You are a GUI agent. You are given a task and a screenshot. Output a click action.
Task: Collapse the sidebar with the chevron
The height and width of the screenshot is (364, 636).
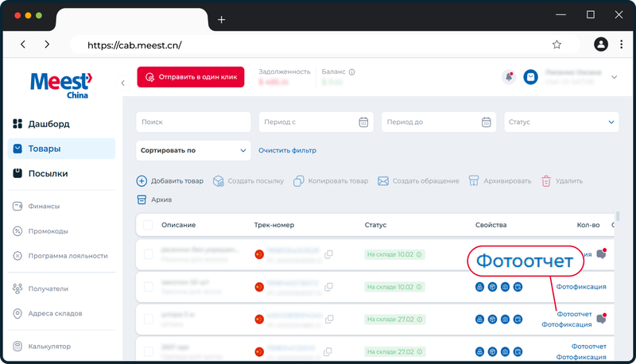[123, 83]
